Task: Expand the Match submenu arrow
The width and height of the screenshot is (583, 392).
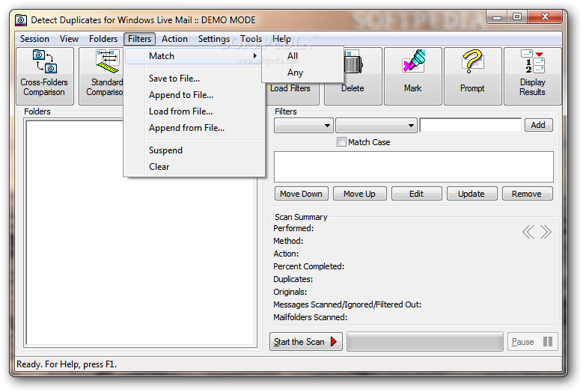Action: [x=255, y=56]
